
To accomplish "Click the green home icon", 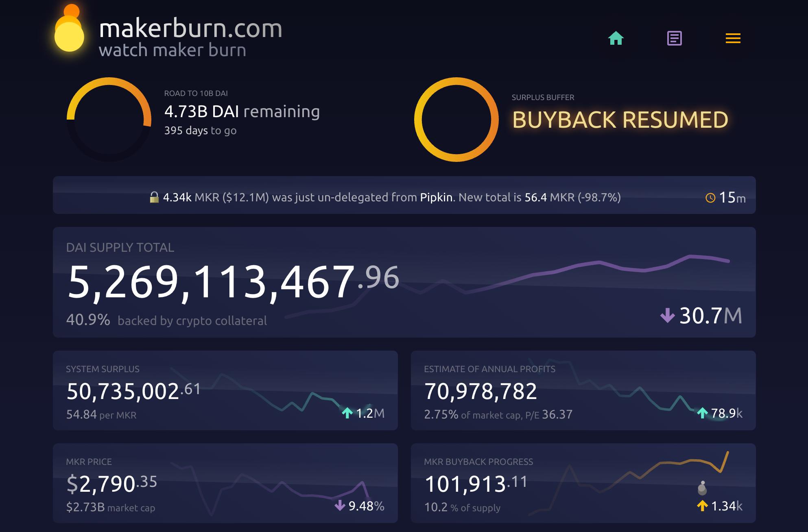I will [x=616, y=38].
